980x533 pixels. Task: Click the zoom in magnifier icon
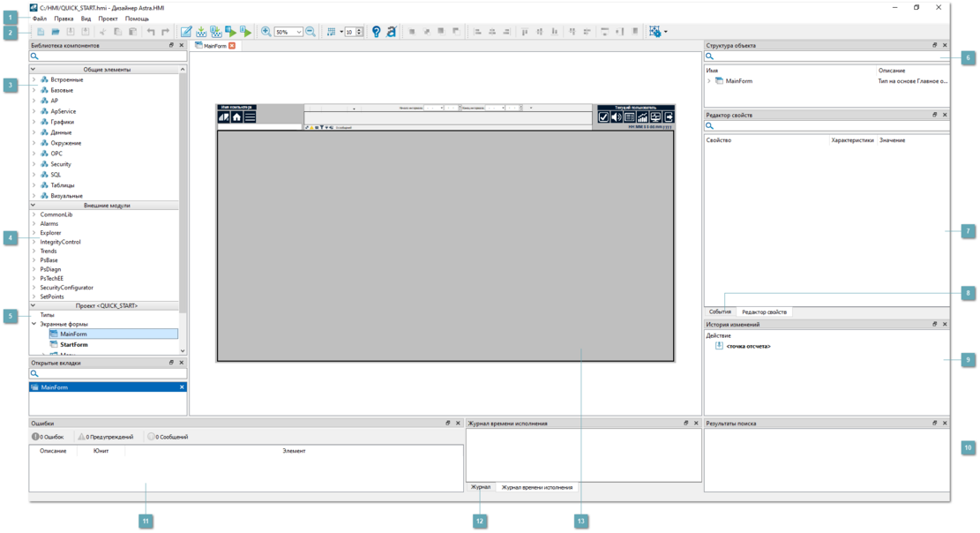click(x=266, y=32)
